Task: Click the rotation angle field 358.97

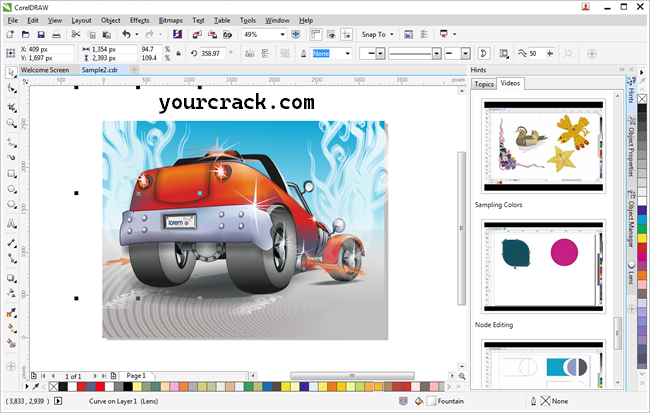Action: (x=213, y=53)
